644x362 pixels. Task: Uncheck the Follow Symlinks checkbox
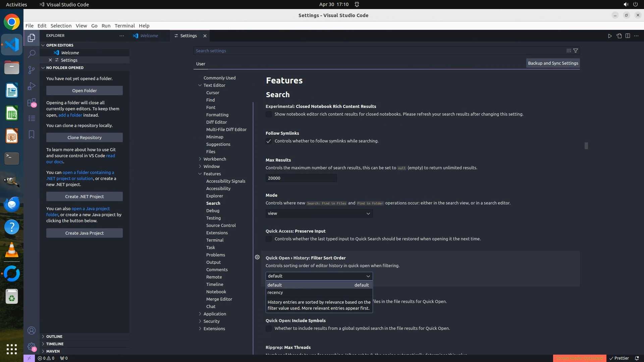coord(269,141)
